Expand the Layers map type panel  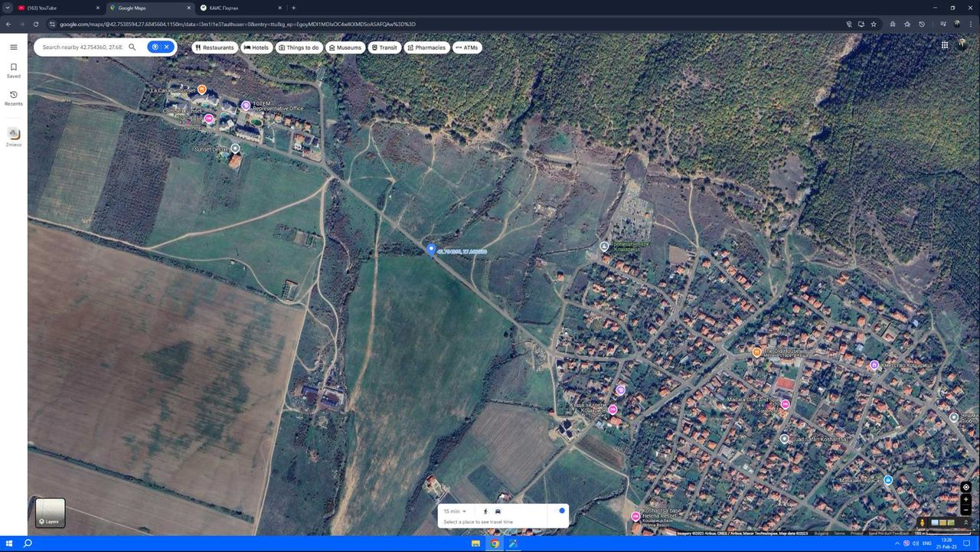tap(51, 513)
